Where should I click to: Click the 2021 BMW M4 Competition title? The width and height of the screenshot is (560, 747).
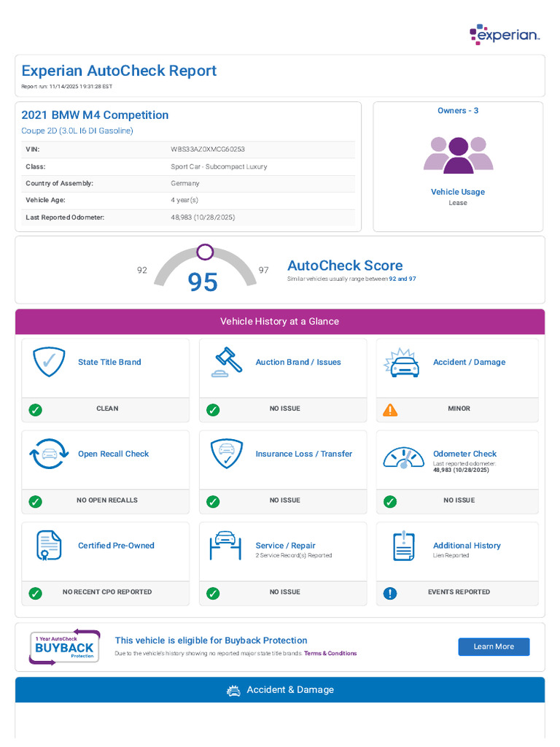(95, 115)
